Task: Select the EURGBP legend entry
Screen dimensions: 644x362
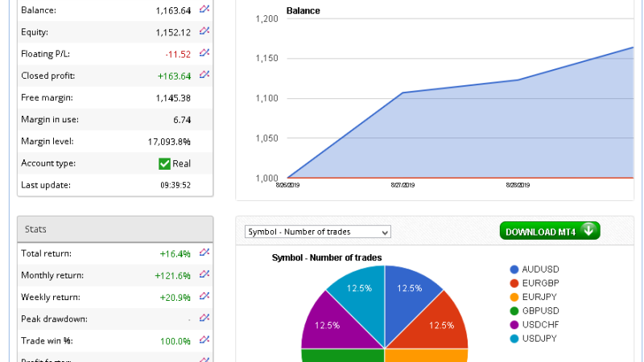Action: (x=540, y=283)
